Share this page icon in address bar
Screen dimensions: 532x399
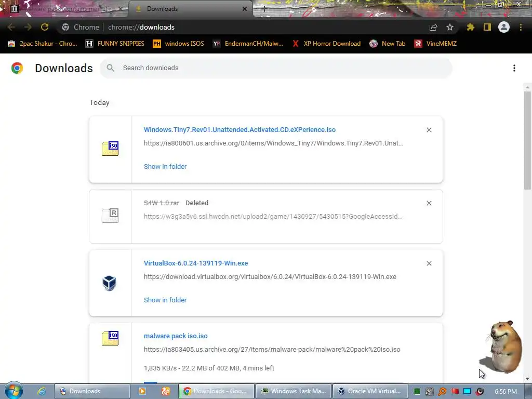[433, 27]
